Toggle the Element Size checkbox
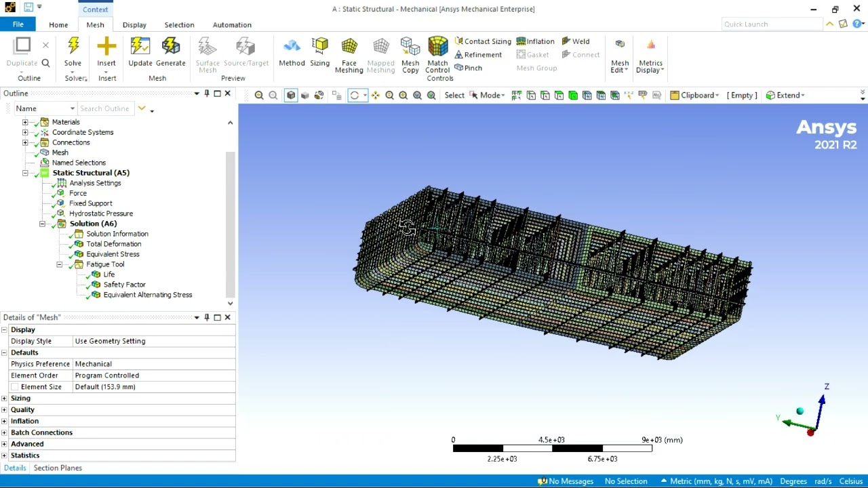This screenshot has width=868, height=488. click(x=14, y=387)
